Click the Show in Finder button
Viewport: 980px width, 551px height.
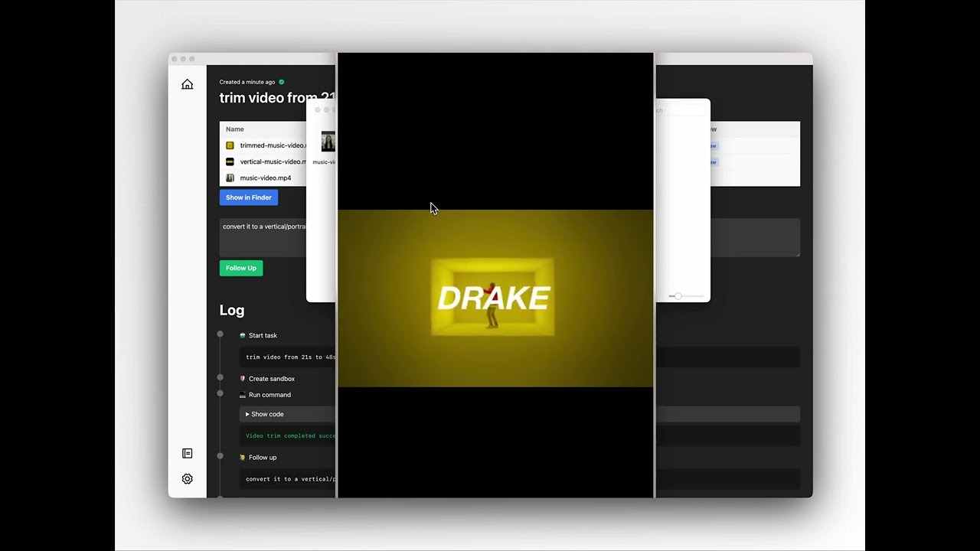pos(249,197)
